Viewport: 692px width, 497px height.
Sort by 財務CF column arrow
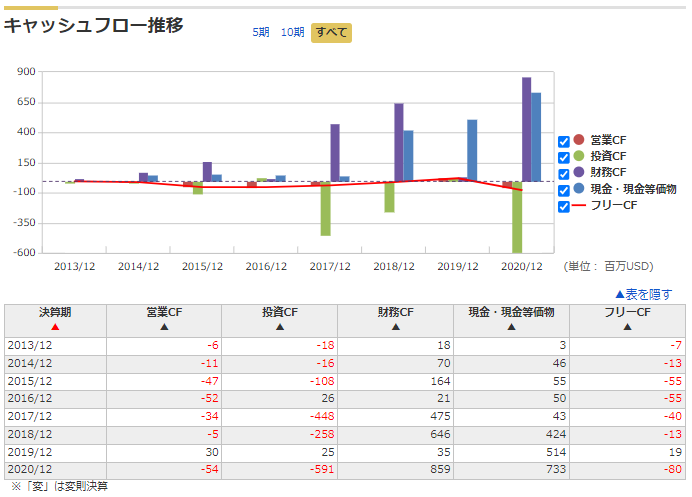click(396, 327)
